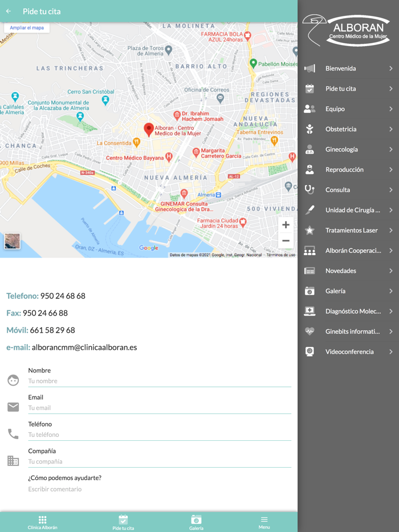
Task: Click Plaza de Toros de Almería marker
Action: (x=168, y=50)
